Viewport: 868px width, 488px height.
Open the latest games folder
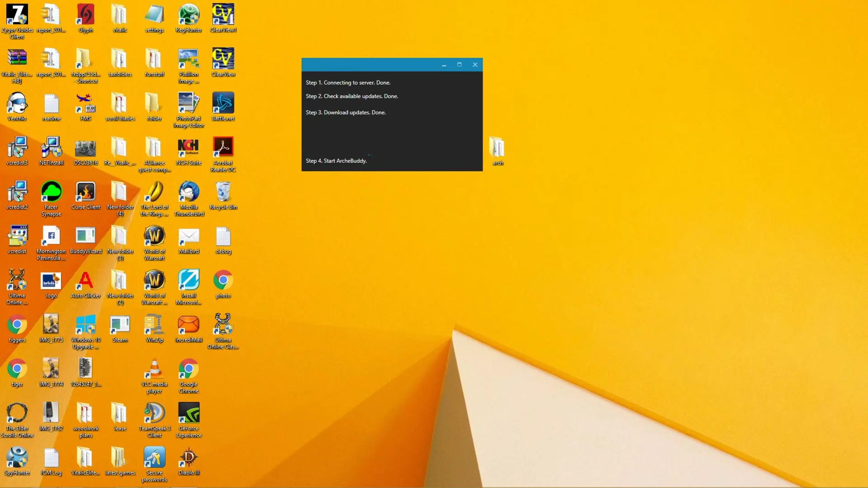tap(120, 458)
